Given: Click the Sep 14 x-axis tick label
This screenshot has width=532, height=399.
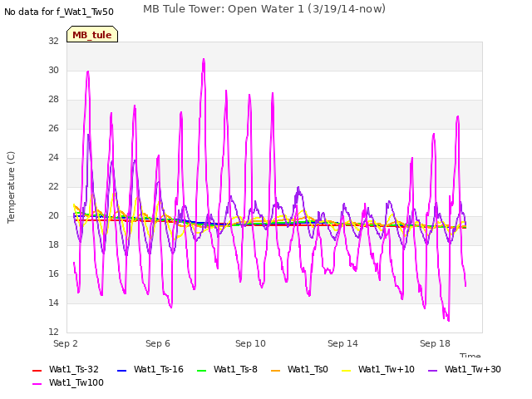Looking at the screenshot, I should (342, 343).
